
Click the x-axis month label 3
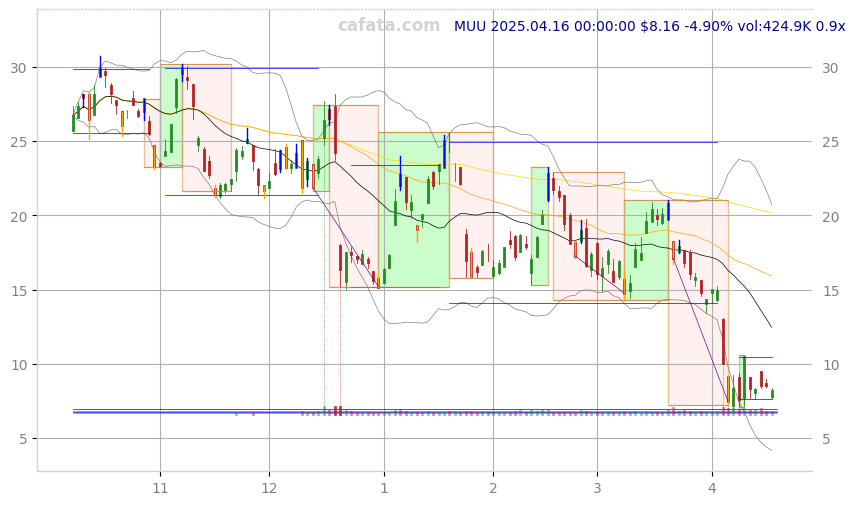[x=597, y=488]
